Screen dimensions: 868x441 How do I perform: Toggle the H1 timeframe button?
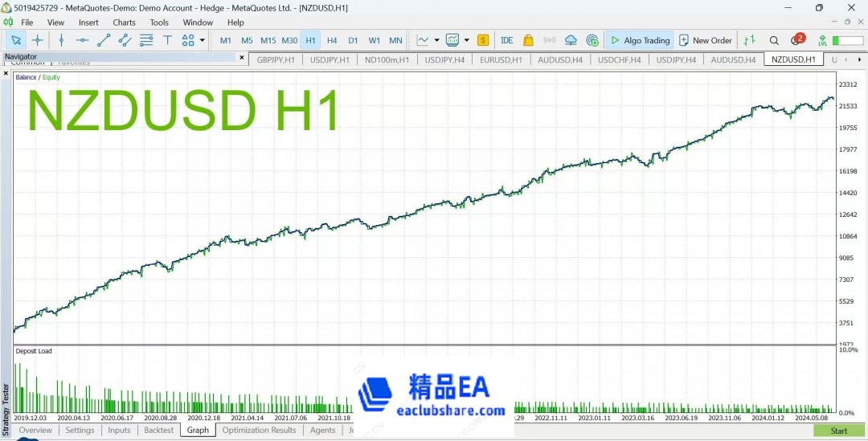pyautogui.click(x=310, y=40)
